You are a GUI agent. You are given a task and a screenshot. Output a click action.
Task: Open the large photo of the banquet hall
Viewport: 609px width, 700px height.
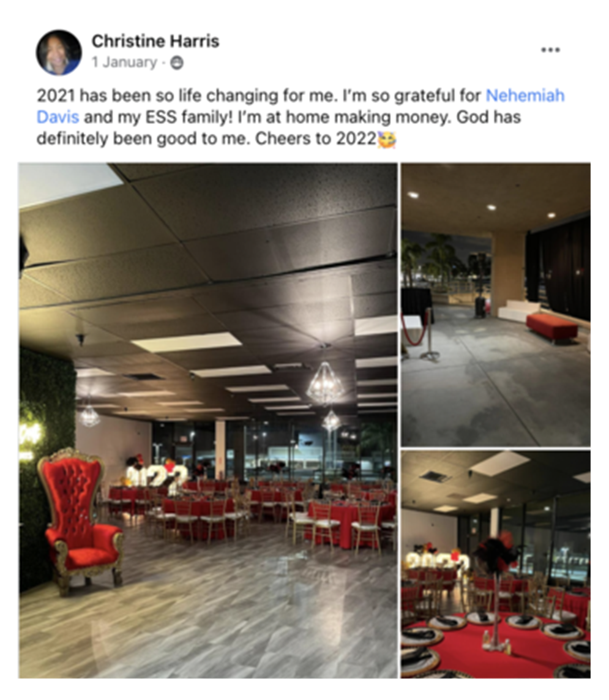[208, 420]
